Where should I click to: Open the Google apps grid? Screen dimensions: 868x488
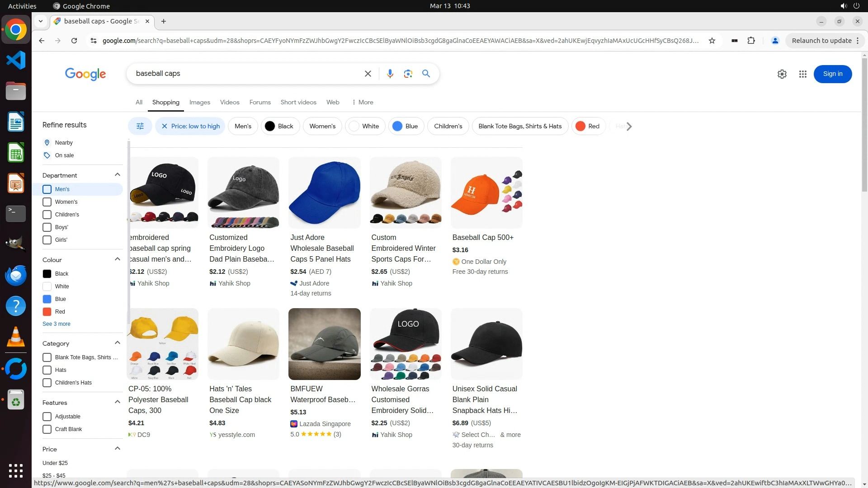[802, 74]
